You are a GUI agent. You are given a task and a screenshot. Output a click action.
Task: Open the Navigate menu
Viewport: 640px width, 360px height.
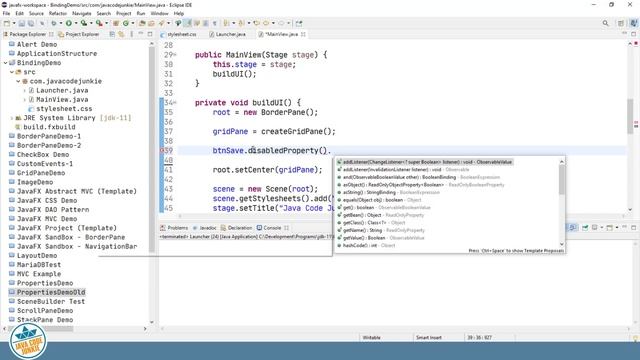pos(82,13)
